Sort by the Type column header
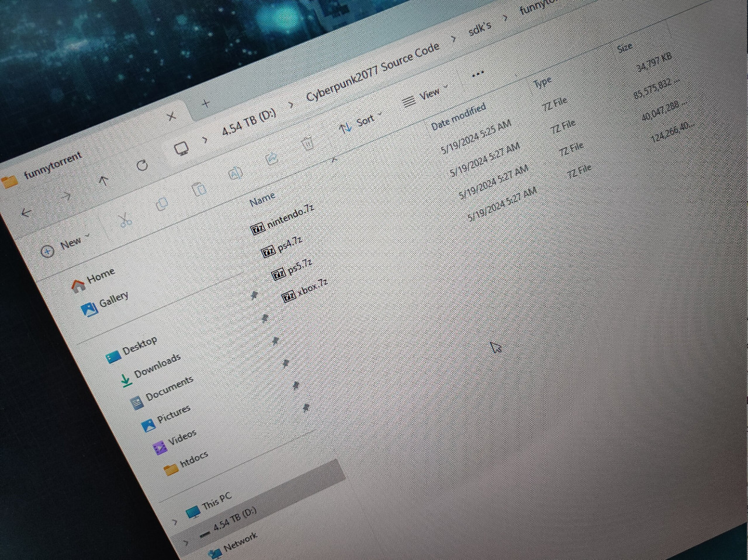Screen dimensions: 748x560 click(542, 82)
